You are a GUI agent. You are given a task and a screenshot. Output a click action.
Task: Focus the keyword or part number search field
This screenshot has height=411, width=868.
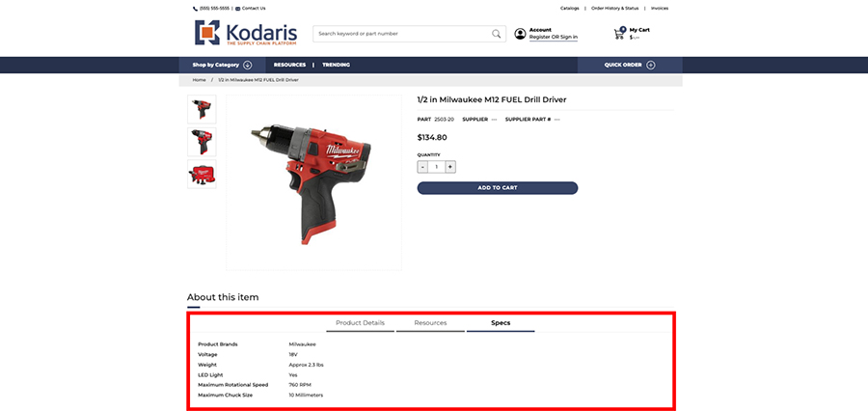[x=403, y=34]
